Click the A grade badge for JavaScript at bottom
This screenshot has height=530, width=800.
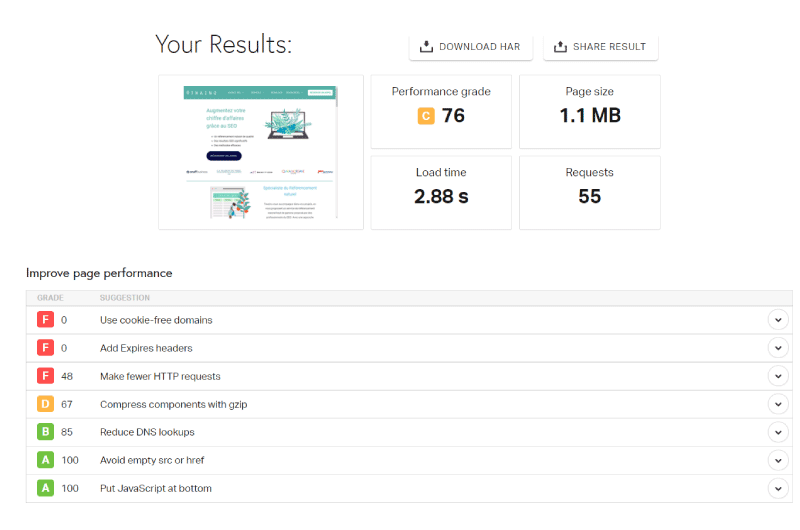[x=45, y=488]
